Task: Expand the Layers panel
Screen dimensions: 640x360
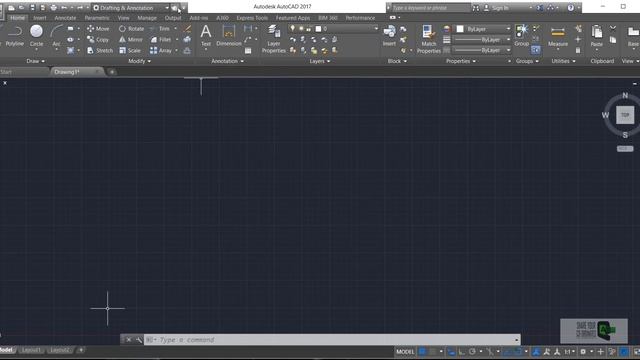Action: (320, 61)
